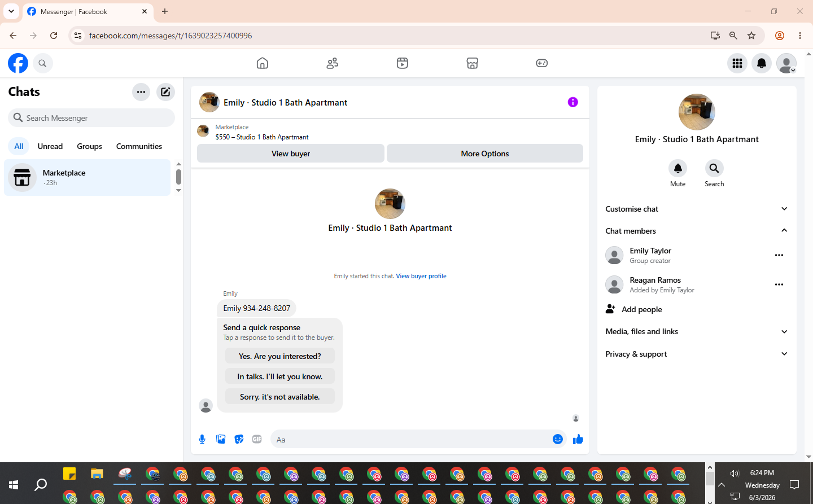
Task: Focus the Search Messenger field
Action: click(x=91, y=118)
